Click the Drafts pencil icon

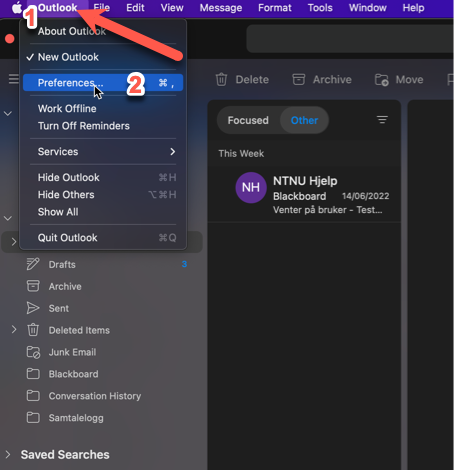pyautogui.click(x=33, y=264)
